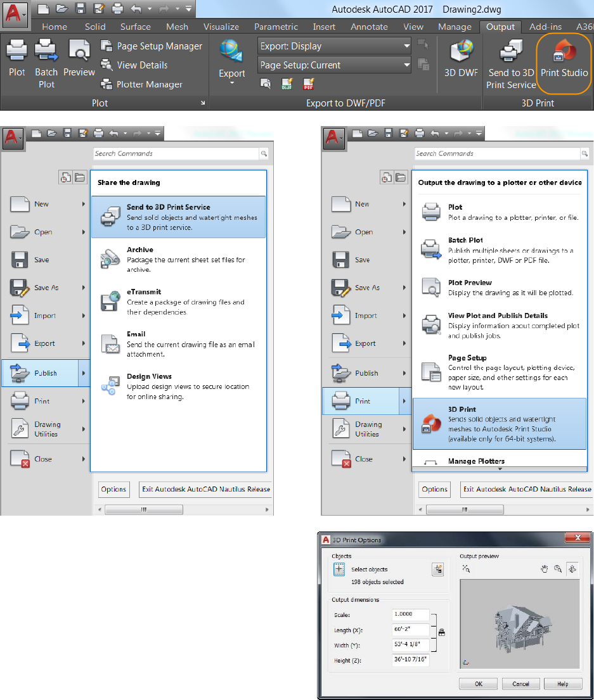594x700 pixels.
Task: Expand the Export button dropdown in ribbon
Action: (232, 82)
